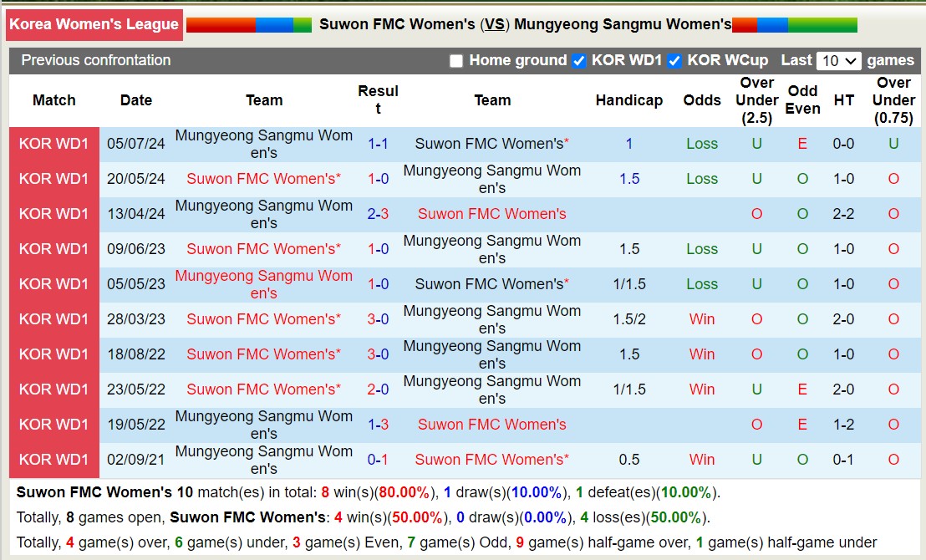The image size is (926, 560).
Task: Click the "Handicap" column header
Action: coord(629,100)
